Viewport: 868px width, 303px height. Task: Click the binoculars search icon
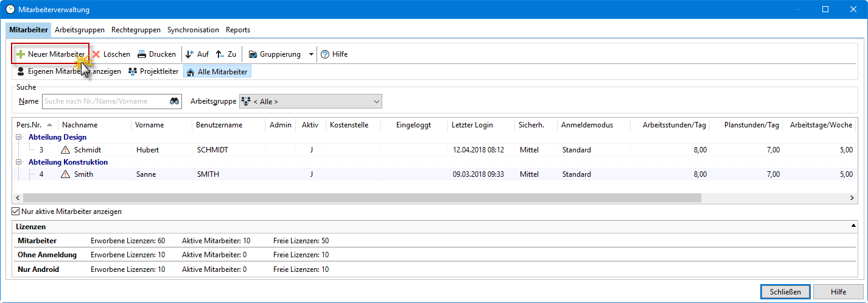(x=175, y=101)
